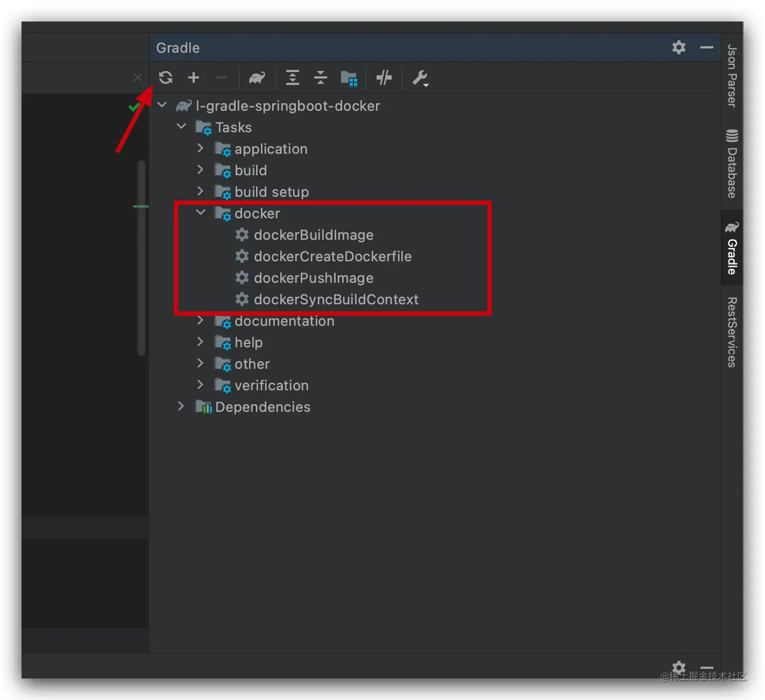Select the project root l-gradle-springboot-docker
This screenshot has height=700, width=765.
pos(288,106)
